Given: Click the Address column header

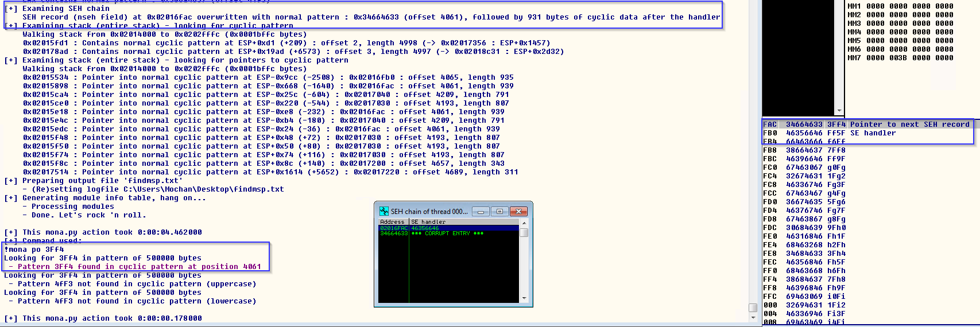Looking at the screenshot, I should tap(393, 221).
